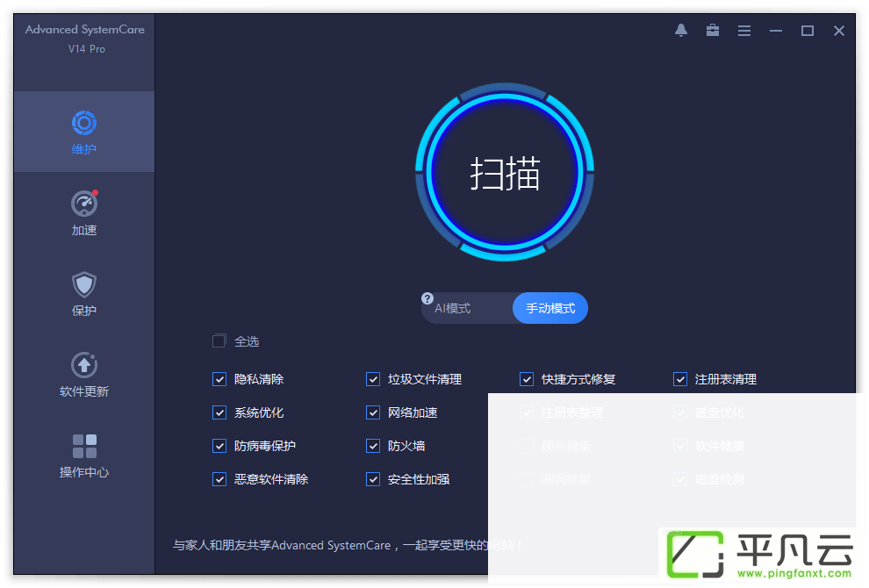The height and width of the screenshot is (588, 869).
Task: Click the 加速 sidebar label
Action: tap(84, 230)
